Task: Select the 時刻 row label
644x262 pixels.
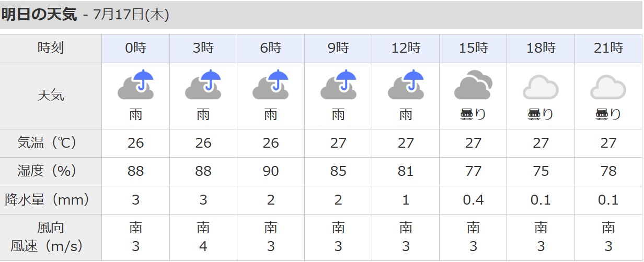Action: [x=51, y=49]
